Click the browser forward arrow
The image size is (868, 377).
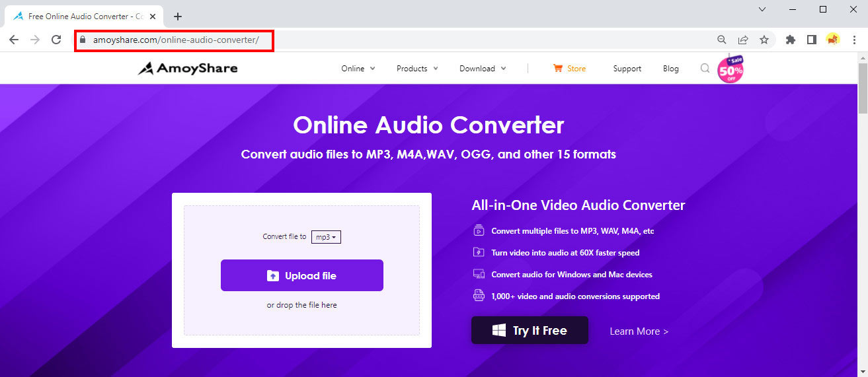[35, 40]
